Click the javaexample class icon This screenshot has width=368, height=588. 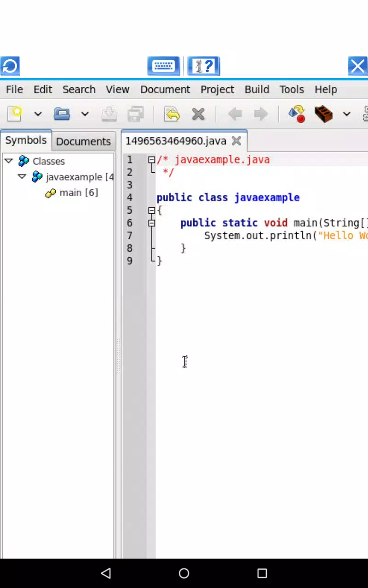(37, 176)
